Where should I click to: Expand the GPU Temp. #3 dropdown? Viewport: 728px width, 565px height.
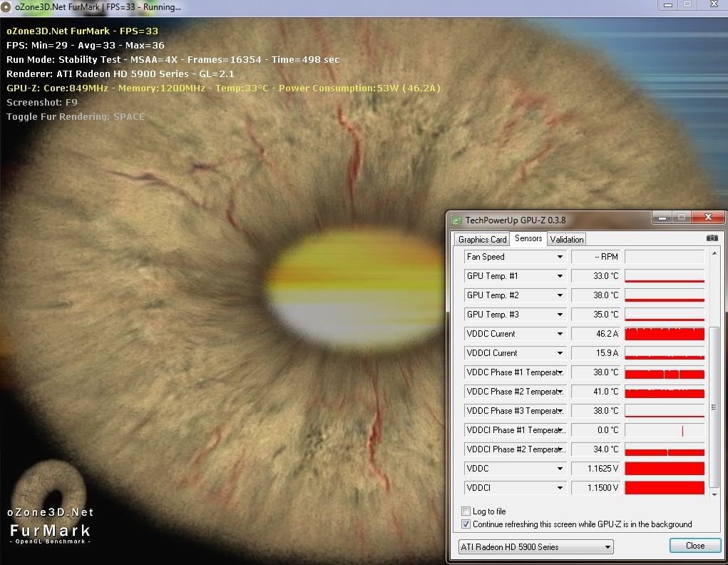click(x=560, y=315)
